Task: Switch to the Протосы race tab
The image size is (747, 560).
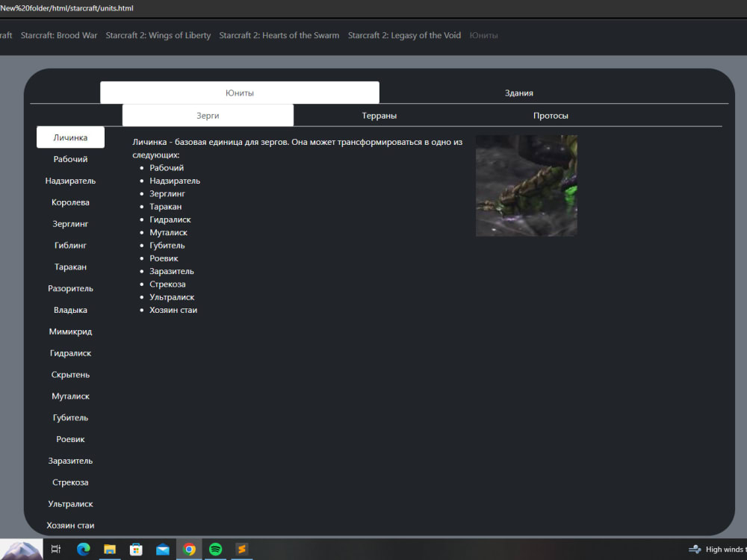Action: [551, 115]
